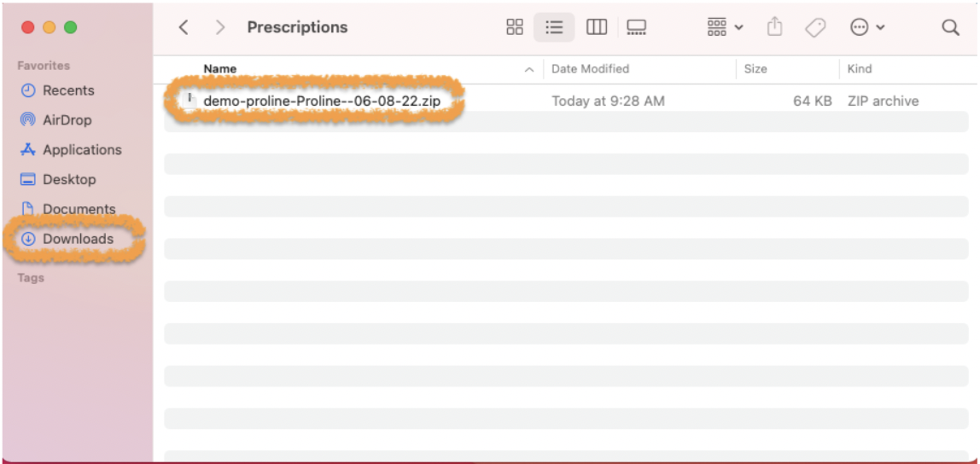Sort by Date Modified column header

(x=590, y=69)
